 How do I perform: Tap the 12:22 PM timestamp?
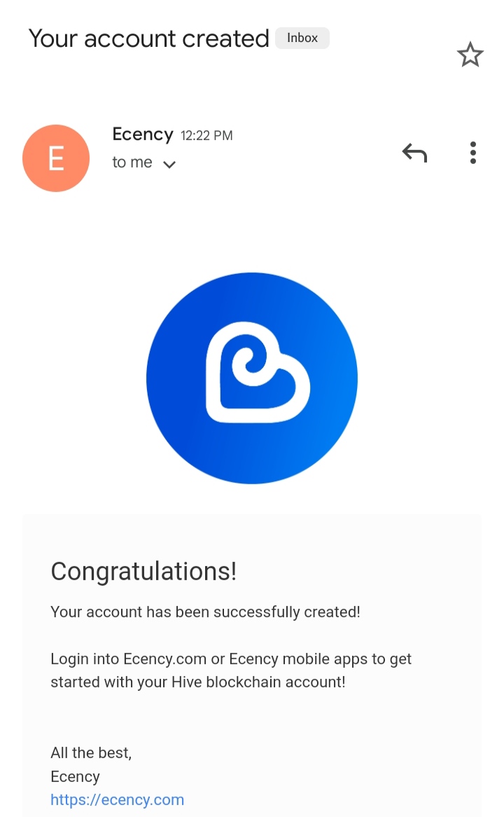[206, 135]
